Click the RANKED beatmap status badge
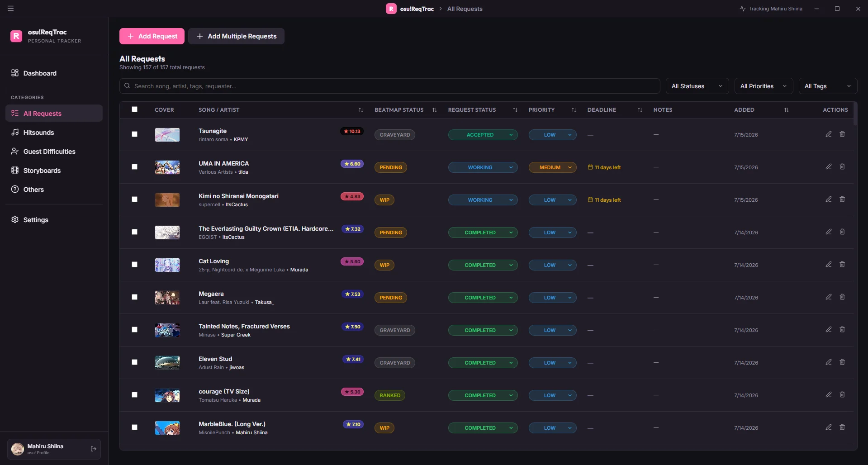 tap(390, 395)
